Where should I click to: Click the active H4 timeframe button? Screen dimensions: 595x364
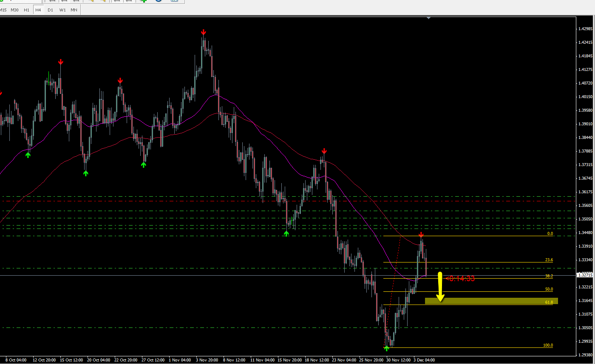38,10
